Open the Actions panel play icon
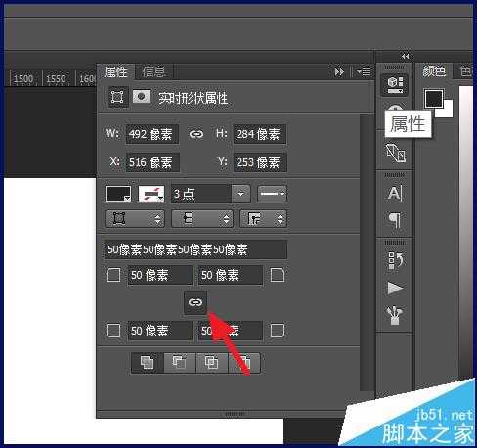This screenshot has width=477, height=448. 395,288
